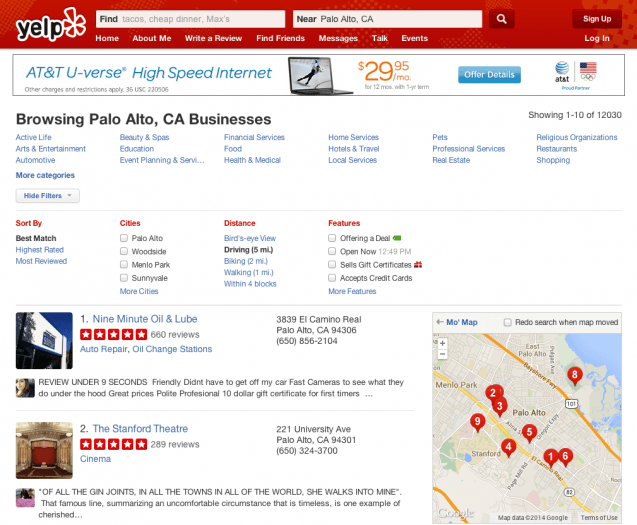Check Sells Gift Certificates filter
Viewport: 637px width, 525px height.
tap(332, 265)
